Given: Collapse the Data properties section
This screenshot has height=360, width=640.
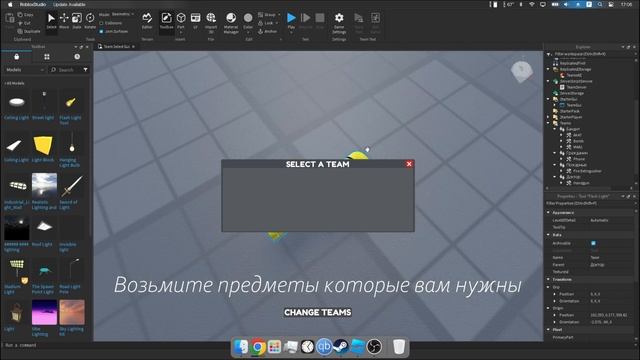Looking at the screenshot, I should tap(549, 235).
